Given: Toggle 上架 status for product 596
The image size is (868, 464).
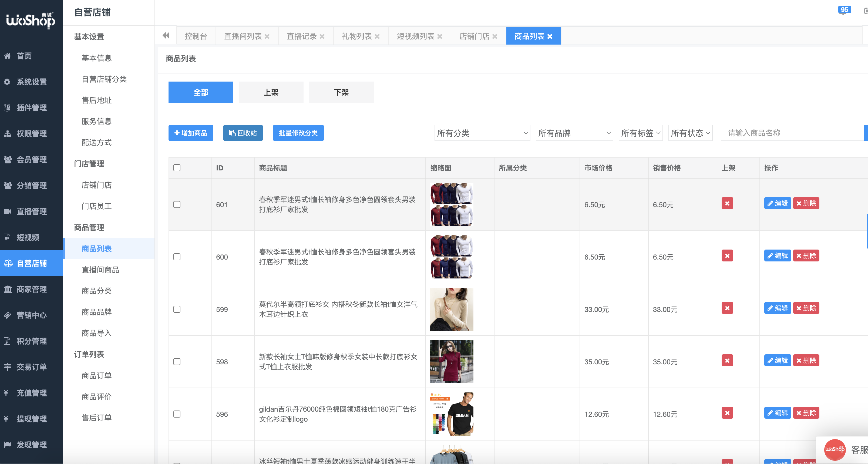Looking at the screenshot, I should click(x=727, y=413).
